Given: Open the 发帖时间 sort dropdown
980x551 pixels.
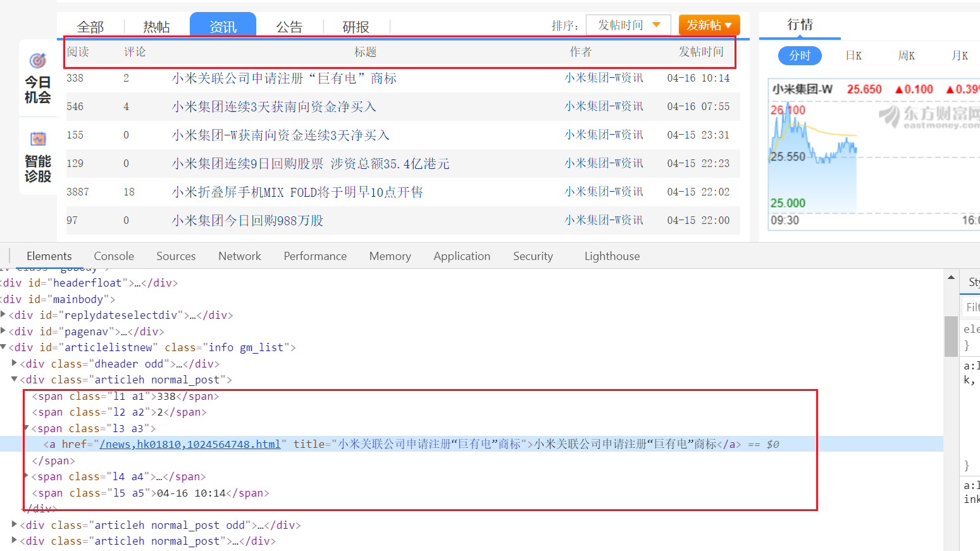Looking at the screenshot, I should tap(628, 25).
